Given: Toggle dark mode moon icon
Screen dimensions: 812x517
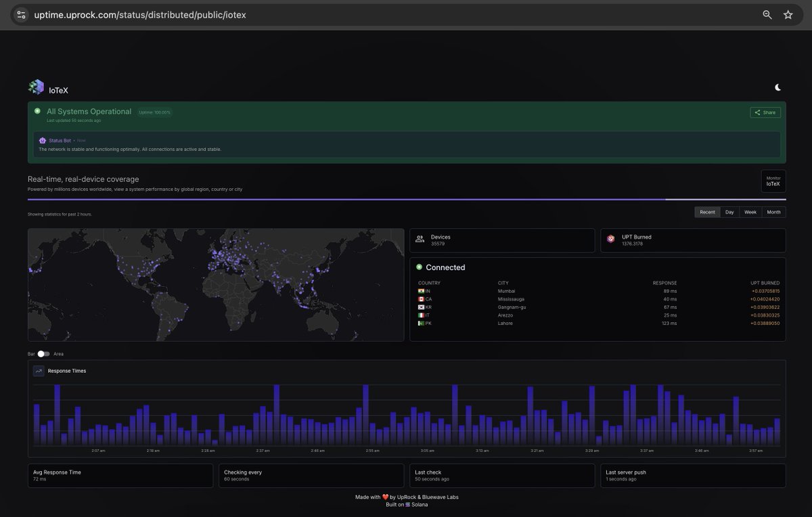Looking at the screenshot, I should pyautogui.click(x=778, y=87).
